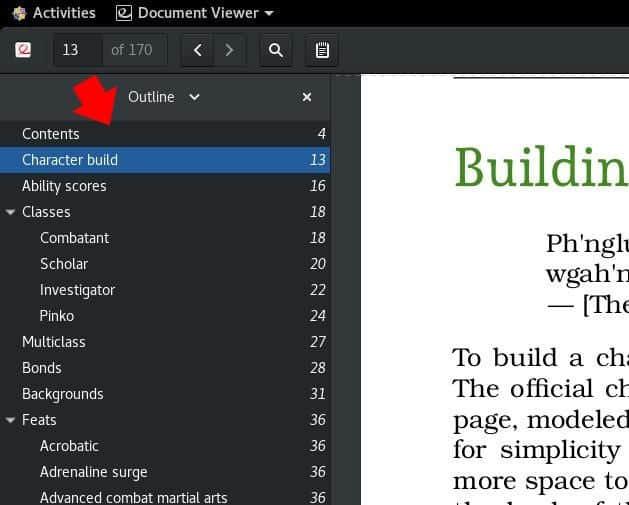
Task: Open the Activities overview
Action: [x=53, y=13]
